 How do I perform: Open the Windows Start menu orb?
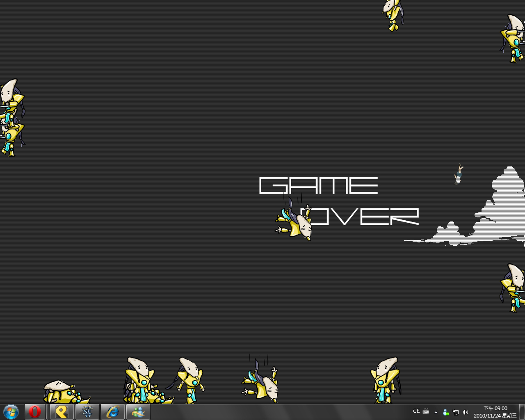[11, 412]
